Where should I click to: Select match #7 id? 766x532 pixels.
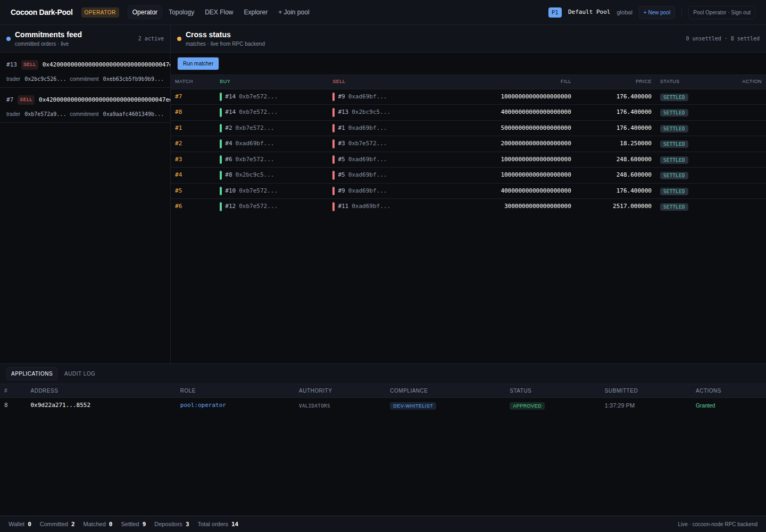point(179,96)
